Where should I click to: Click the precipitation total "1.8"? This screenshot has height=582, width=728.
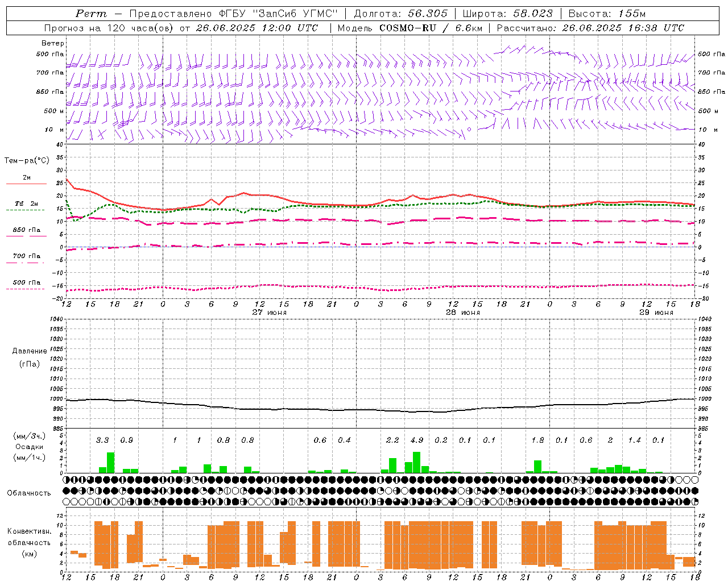pyautogui.click(x=537, y=440)
